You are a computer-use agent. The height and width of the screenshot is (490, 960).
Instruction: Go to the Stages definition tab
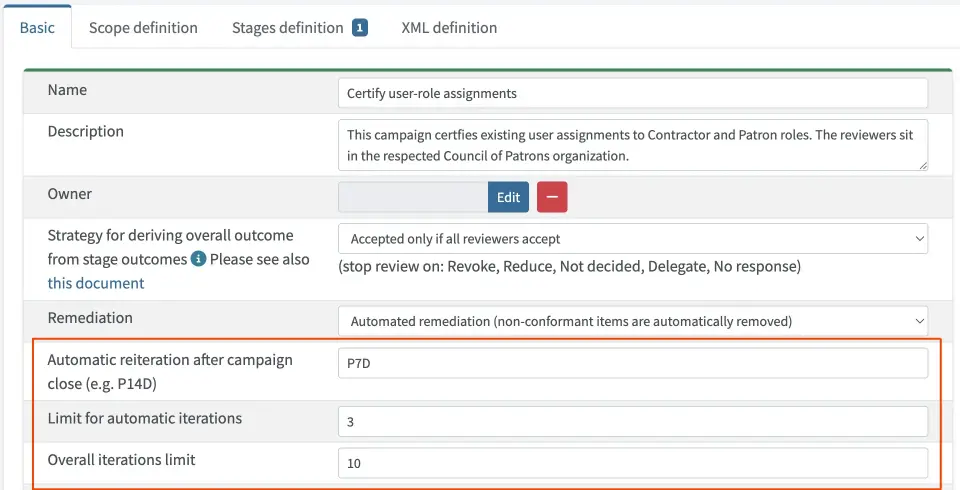point(288,28)
